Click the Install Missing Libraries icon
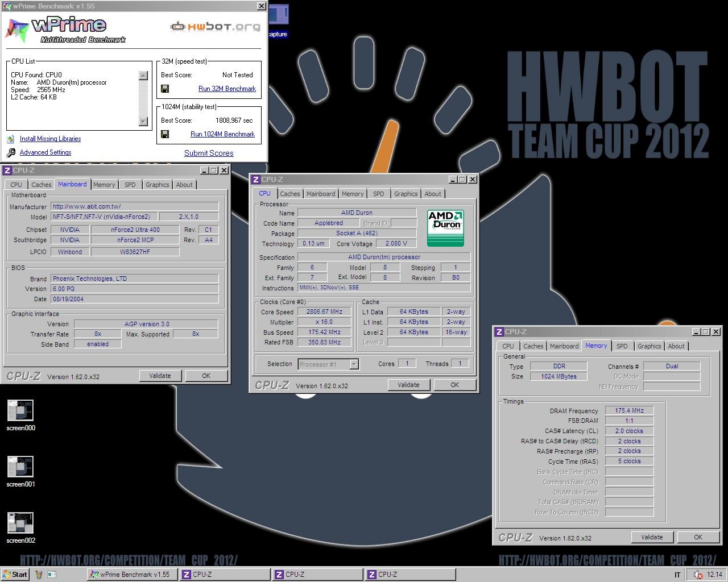This screenshot has width=728, height=582. 11,139
